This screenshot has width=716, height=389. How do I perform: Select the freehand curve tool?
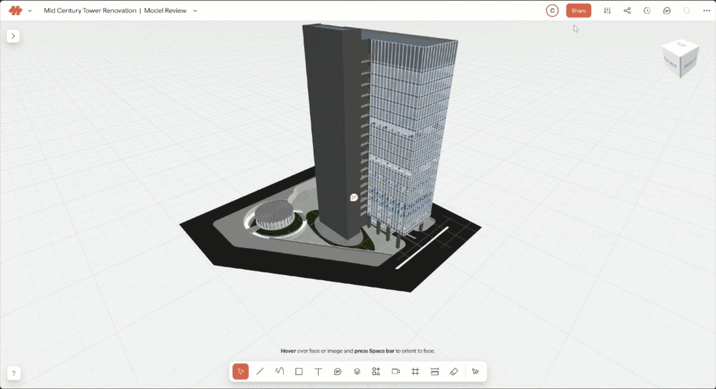[x=279, y=372]
